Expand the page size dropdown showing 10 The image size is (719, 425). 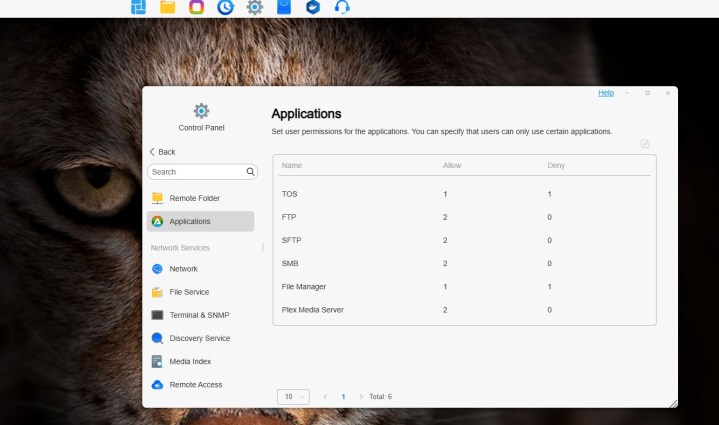tap(292, 396)
